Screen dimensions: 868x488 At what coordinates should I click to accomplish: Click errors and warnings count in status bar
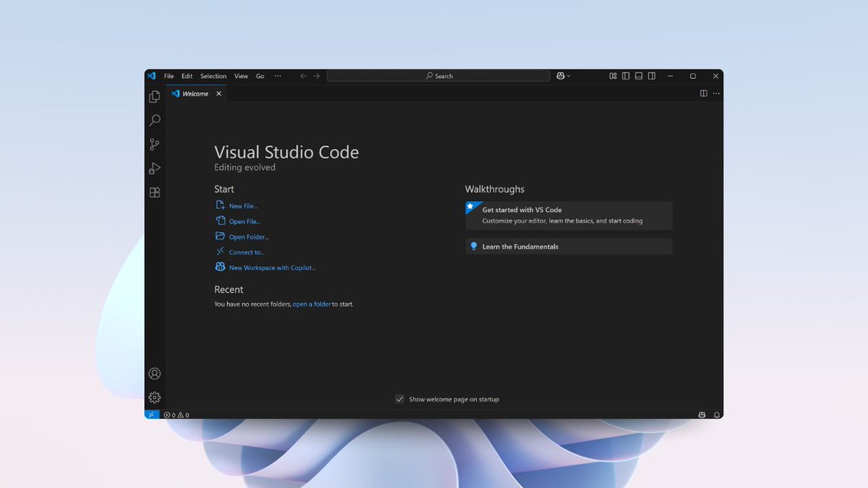click(176, 415)
